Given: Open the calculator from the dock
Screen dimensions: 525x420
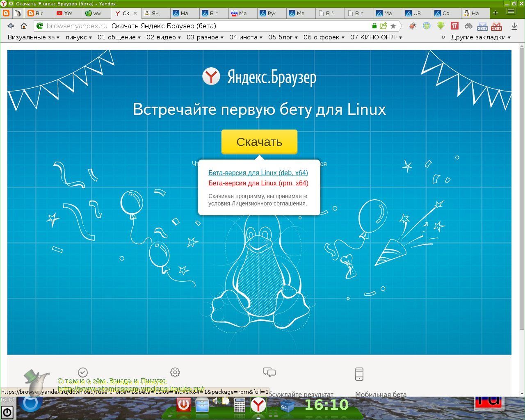Looking at the screenshot, I should [240, 405].
